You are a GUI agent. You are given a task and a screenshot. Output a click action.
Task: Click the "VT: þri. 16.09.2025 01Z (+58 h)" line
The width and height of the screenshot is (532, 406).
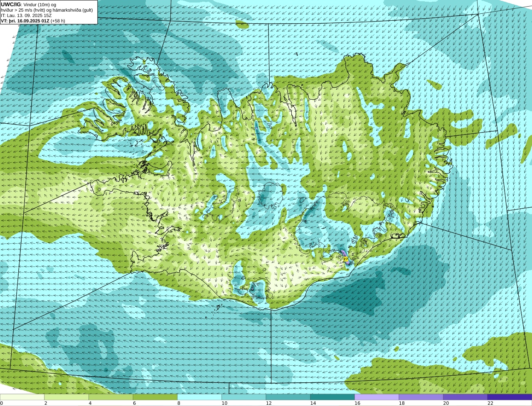(33, 21)
